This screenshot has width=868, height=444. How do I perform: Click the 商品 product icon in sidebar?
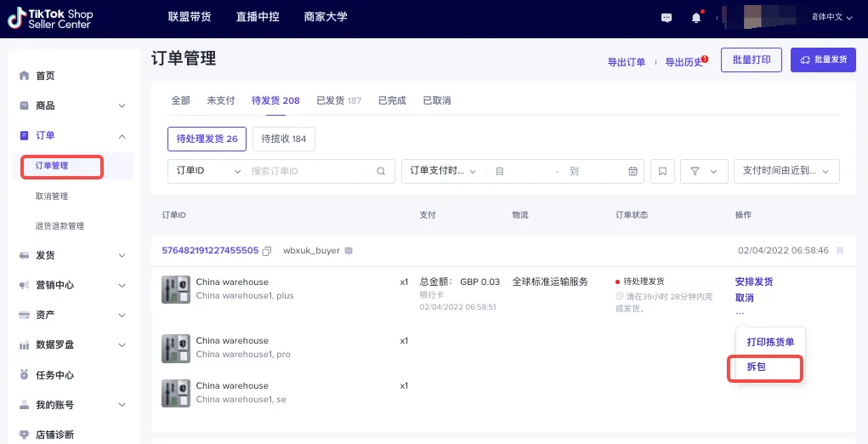[24, 105]
